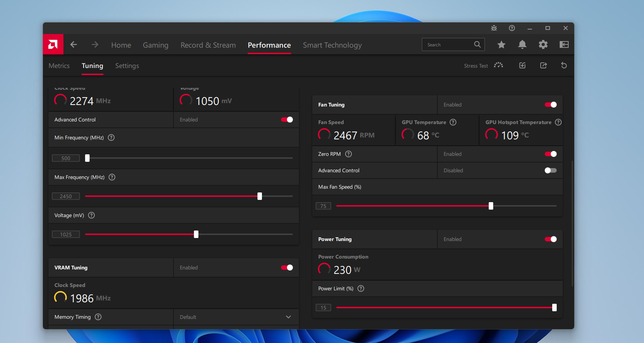644x343 pixels.
Task: Click Max Frequency slider handle
Action: [x=260, y=196]
